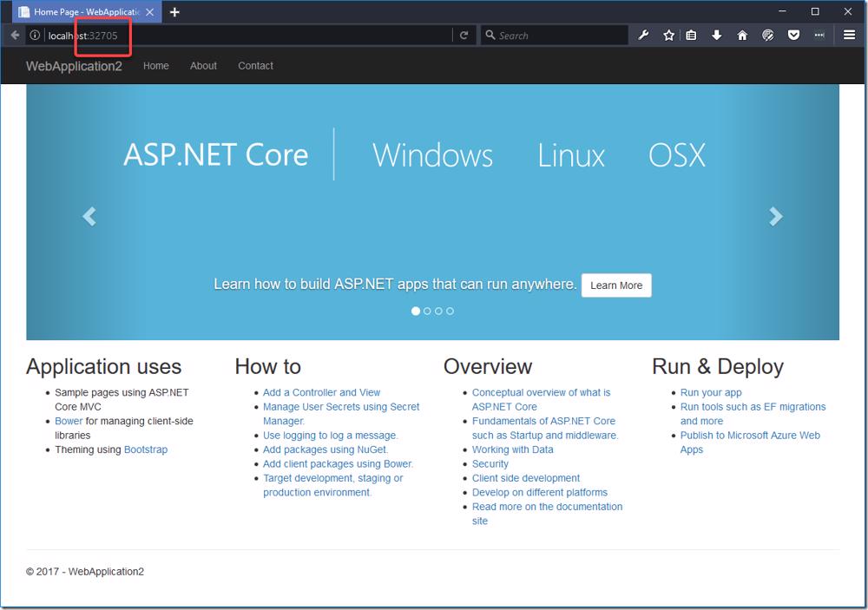Screen dimensions: 868x610
Task: Open the hamburger menu icon
Action: [x=849, y=36]
